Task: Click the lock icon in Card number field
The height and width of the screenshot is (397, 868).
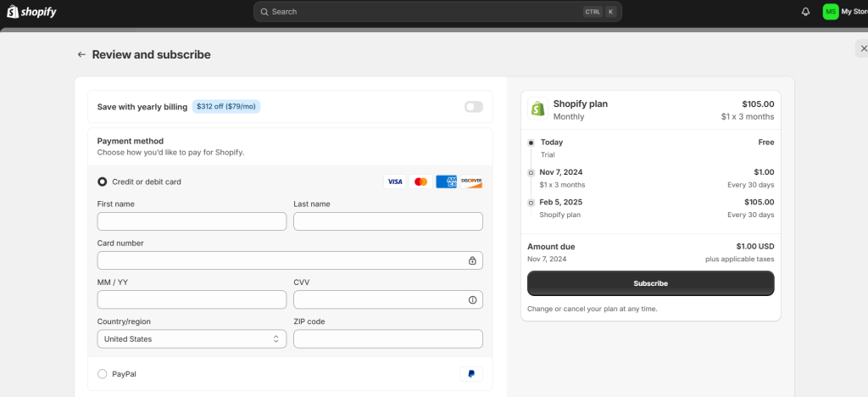Action: click(472, 260)
